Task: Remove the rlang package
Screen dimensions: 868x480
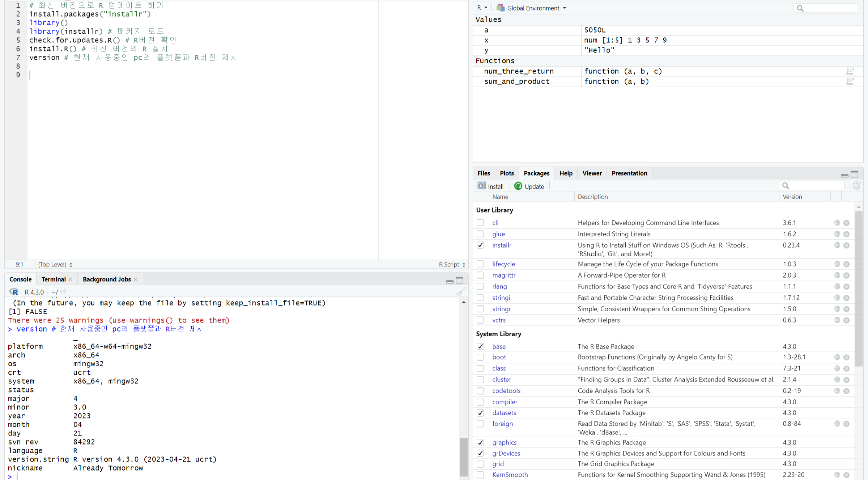Action: tap(847, 287)
